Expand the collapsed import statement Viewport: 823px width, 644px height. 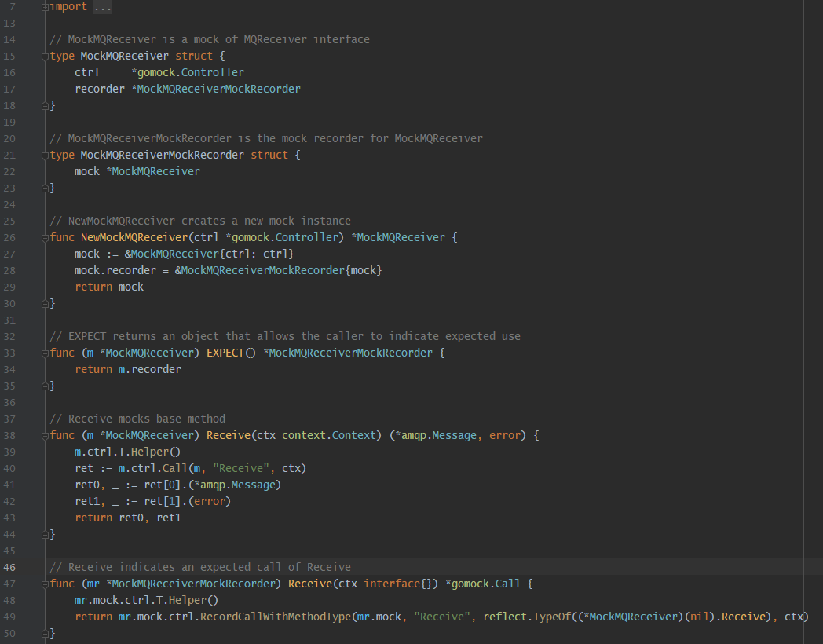[45, 6]
